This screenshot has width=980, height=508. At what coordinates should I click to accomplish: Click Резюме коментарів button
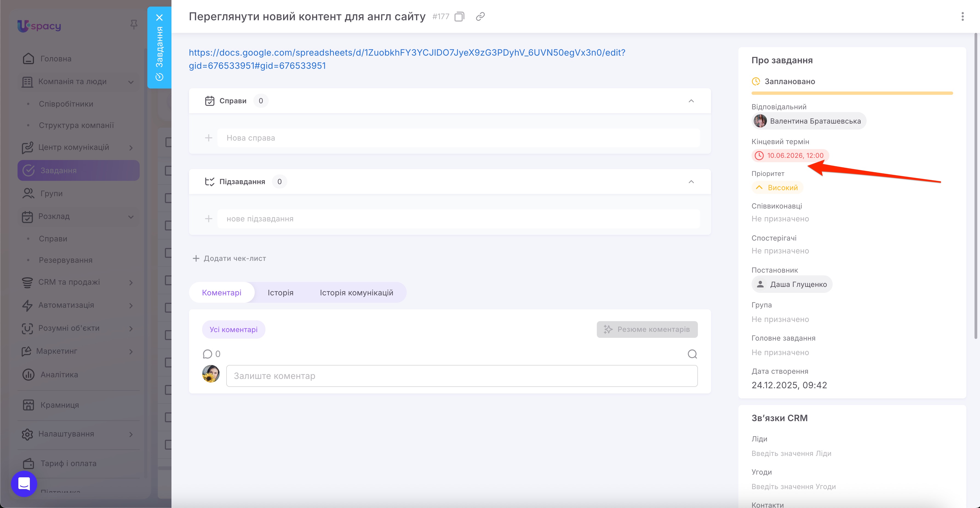[x=647, y=329]
